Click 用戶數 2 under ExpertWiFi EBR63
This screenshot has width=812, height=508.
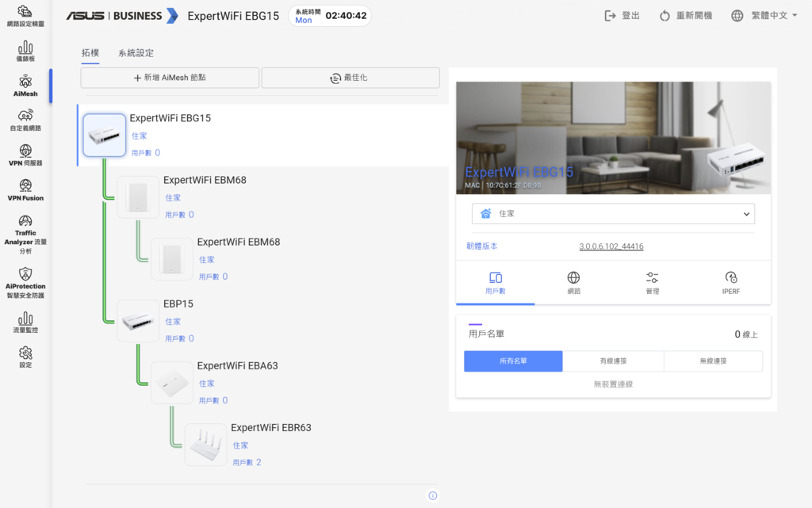click(247, 463)
